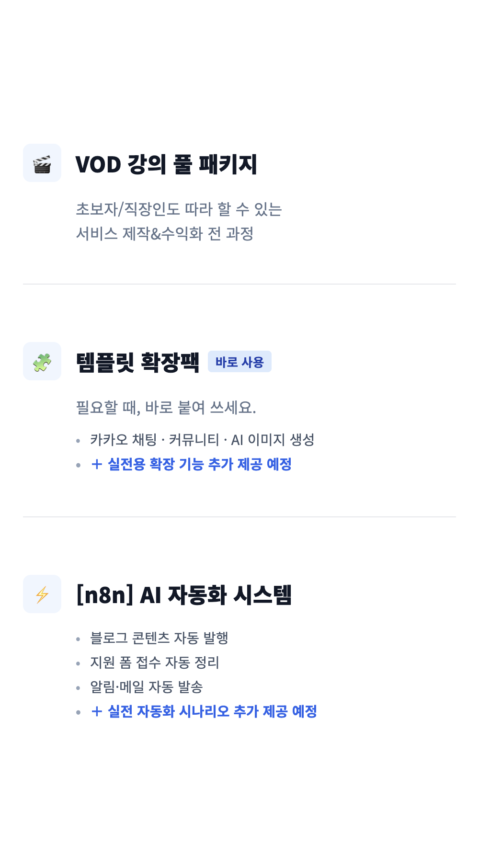Click the 필요할 때, 바로 붙여 쓰세요 text
Image resolution: width=479 pixels, height=868 pixels.
[166, 408]
